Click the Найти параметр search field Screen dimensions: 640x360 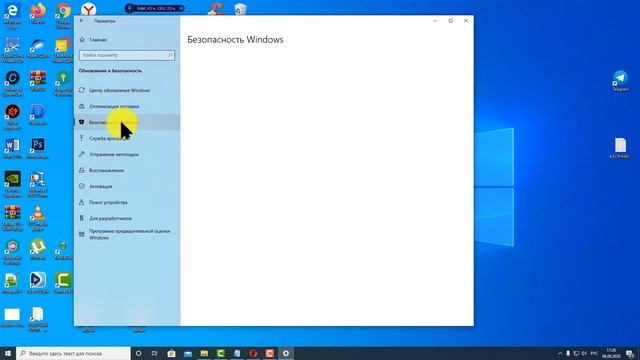[x=127, y=55]
